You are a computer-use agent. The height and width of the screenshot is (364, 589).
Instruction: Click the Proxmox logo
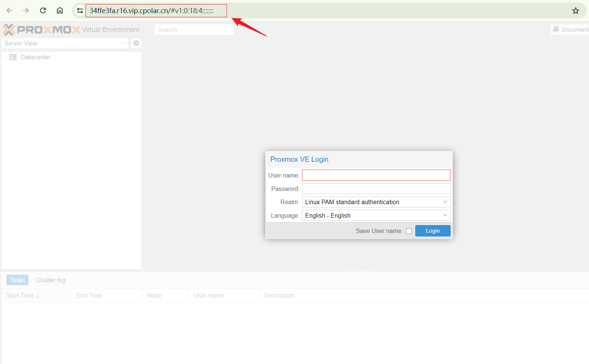point(41,30)
